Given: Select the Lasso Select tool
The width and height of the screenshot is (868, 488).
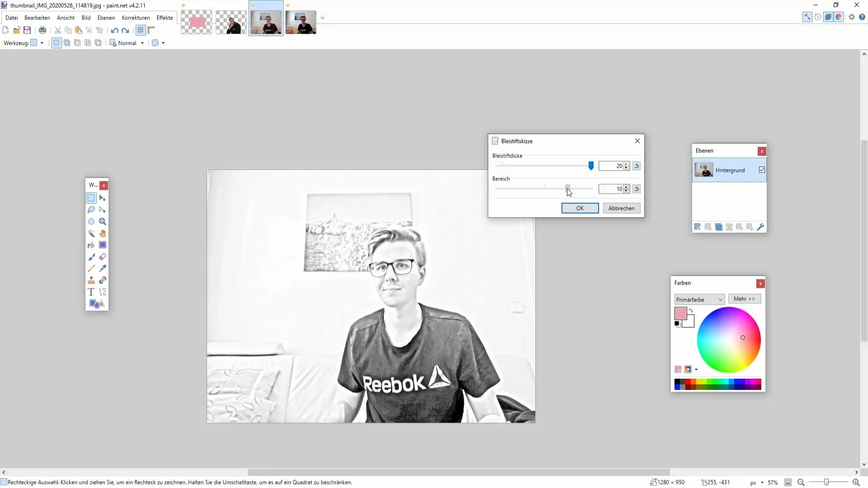Looking at the screenshot, I should [91, 210].
